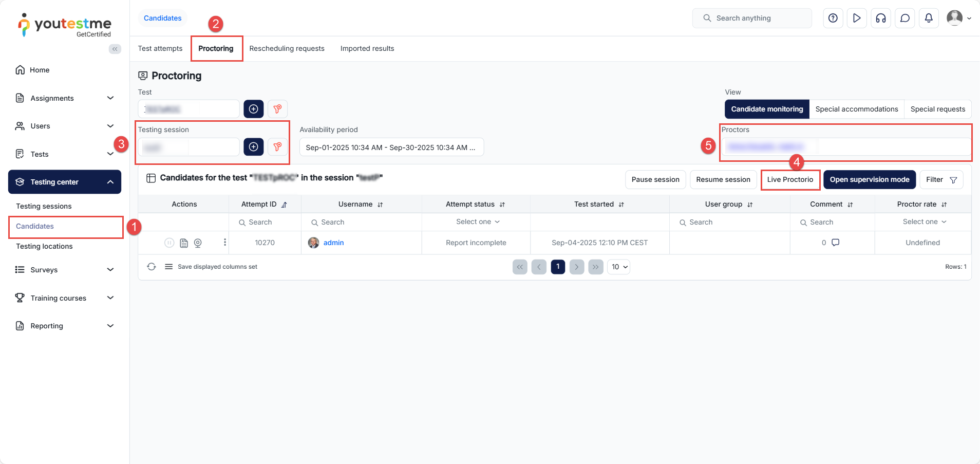Switch to the Rescheduling requests tab

tap(287, 48)
